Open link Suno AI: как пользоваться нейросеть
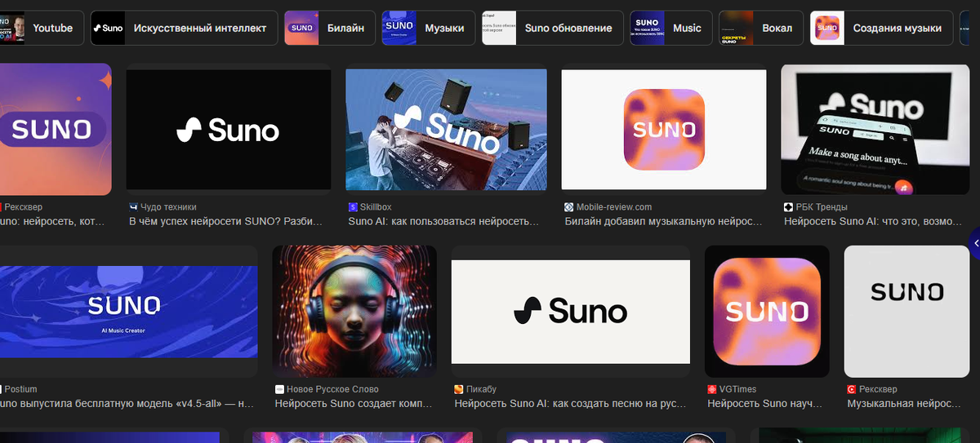This screenshot has width=980, height=443. coord(444,221)
